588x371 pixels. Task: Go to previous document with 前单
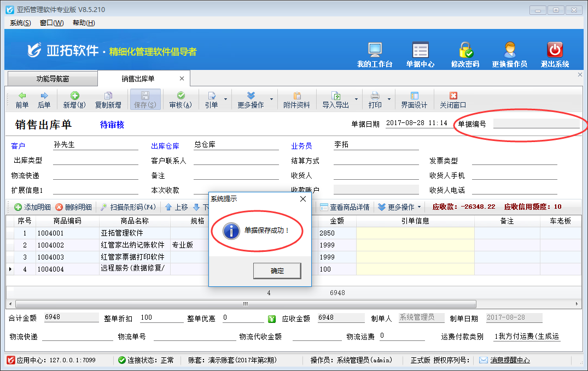(22, 100)
